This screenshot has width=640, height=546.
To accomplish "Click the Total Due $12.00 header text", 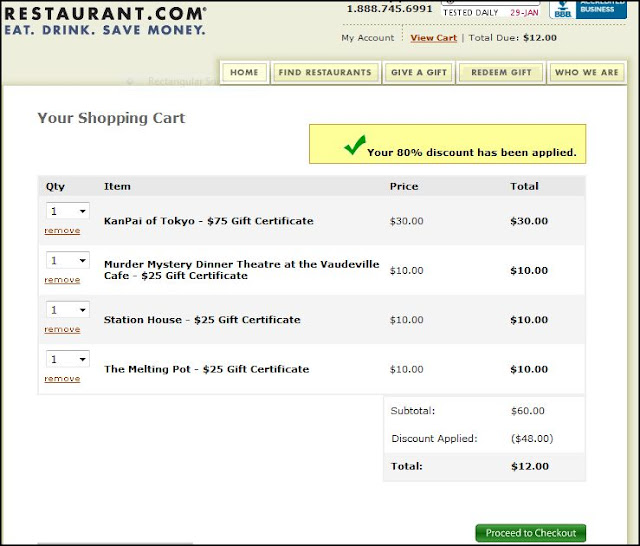I will [513, 38].
